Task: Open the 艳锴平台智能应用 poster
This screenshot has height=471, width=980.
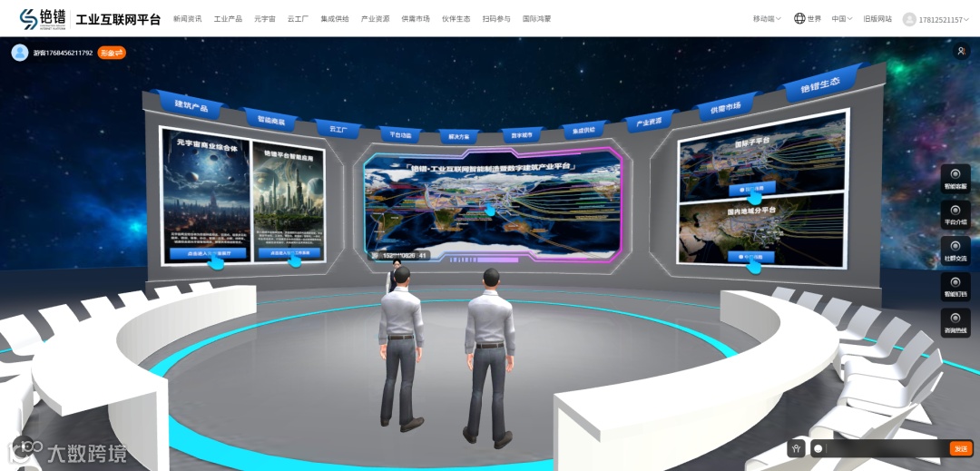Action: point(289,201)
